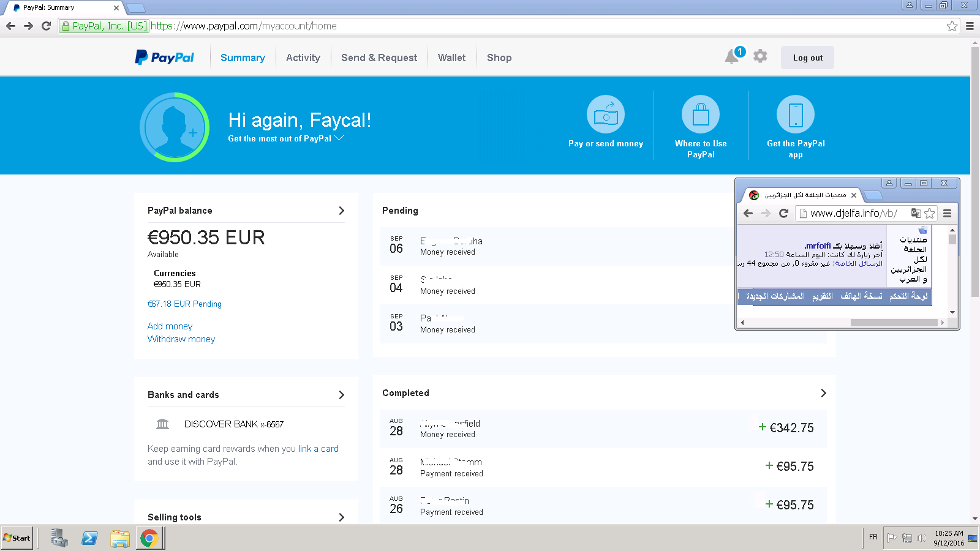
Task: Click the forward arrow in main browser
Action: pyautogui.click(x=28, y=26)
